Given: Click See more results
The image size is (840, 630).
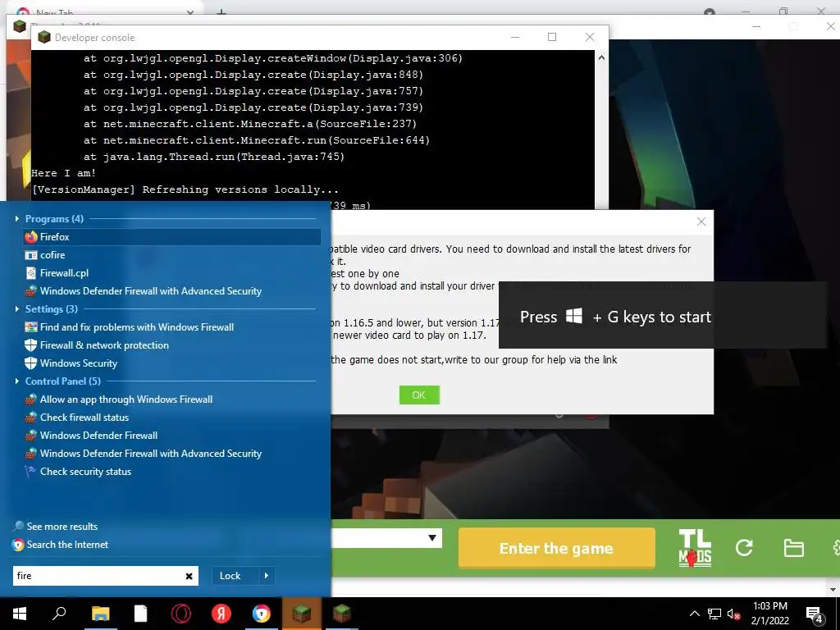Looking at the screenshot, I should coord(55,527).
